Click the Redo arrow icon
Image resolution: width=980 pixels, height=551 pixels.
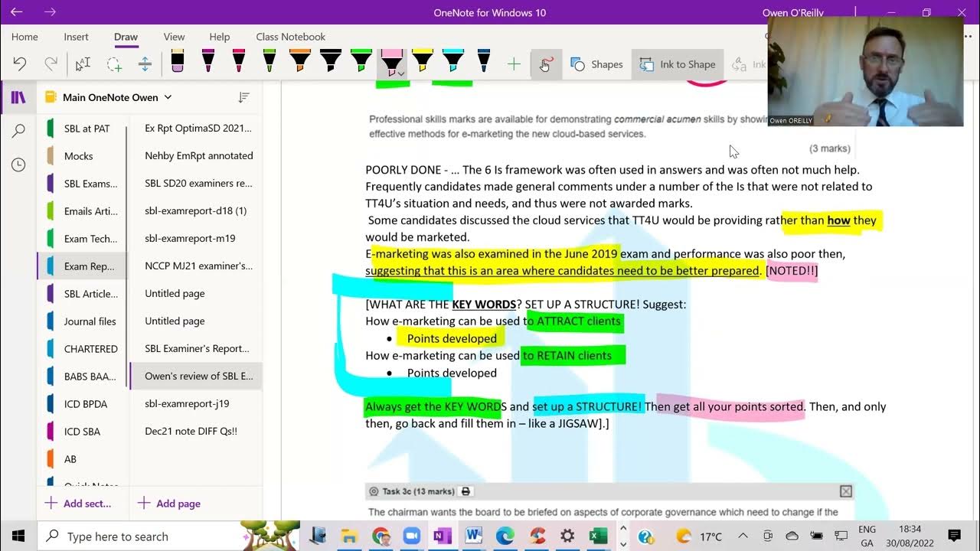51,64
